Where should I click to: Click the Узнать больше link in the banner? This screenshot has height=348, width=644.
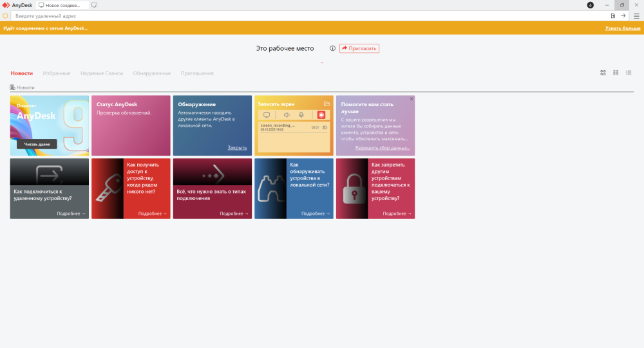click(623, 28)
